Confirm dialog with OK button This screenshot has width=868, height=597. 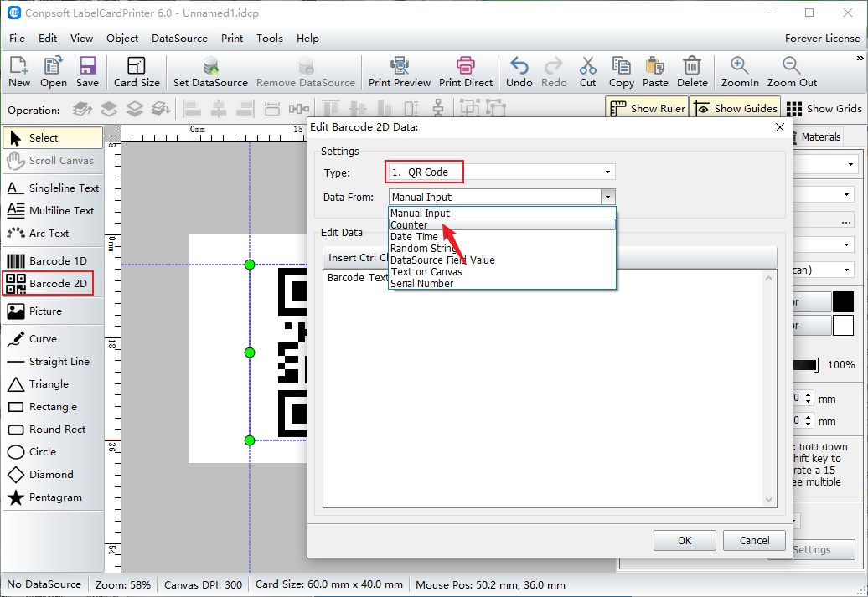pyautogui.click(x=685, y=541)
